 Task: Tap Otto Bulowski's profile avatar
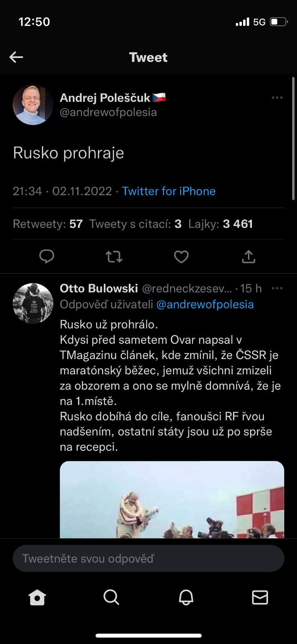pos(33,303)
